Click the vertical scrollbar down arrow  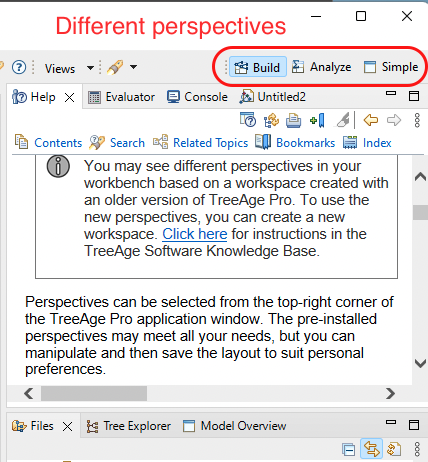pyautogui.click(x=420, y=363)
